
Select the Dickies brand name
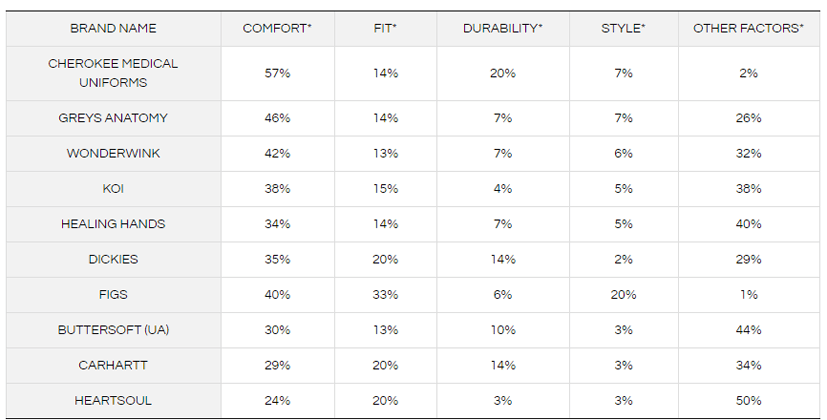(113, 259)
